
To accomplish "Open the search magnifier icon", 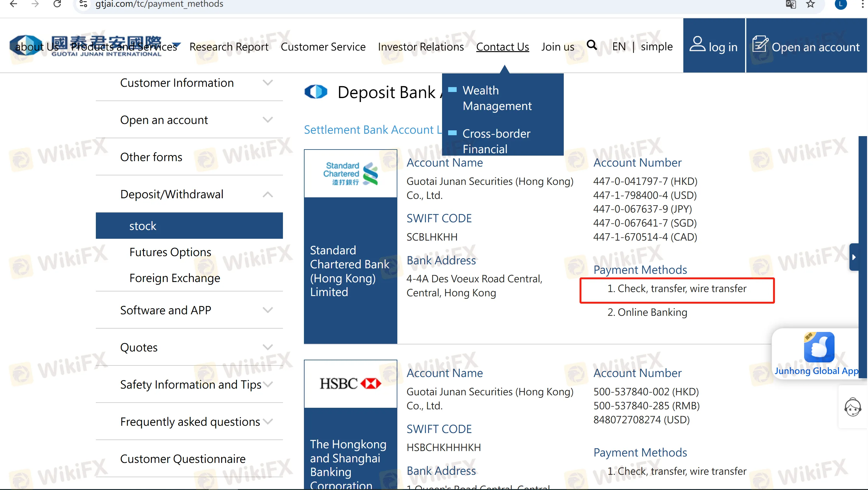I will click(593, 45).
